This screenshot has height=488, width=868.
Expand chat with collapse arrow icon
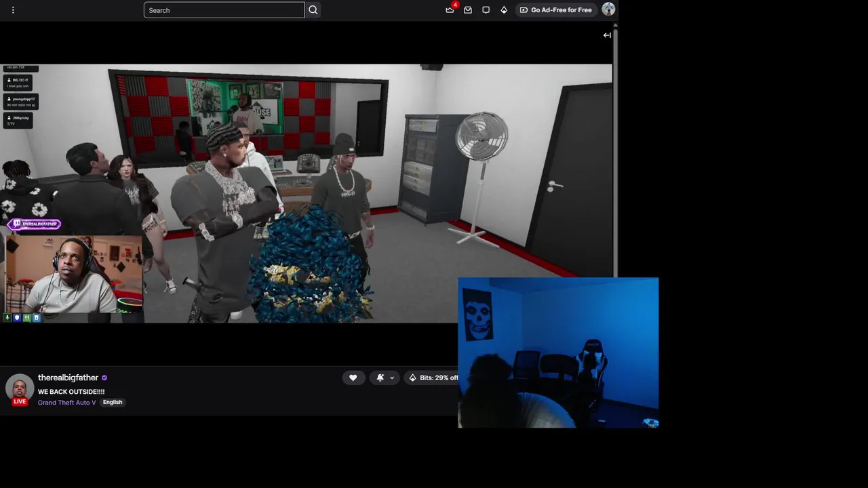pyautogui.click(x=607, y=35)
